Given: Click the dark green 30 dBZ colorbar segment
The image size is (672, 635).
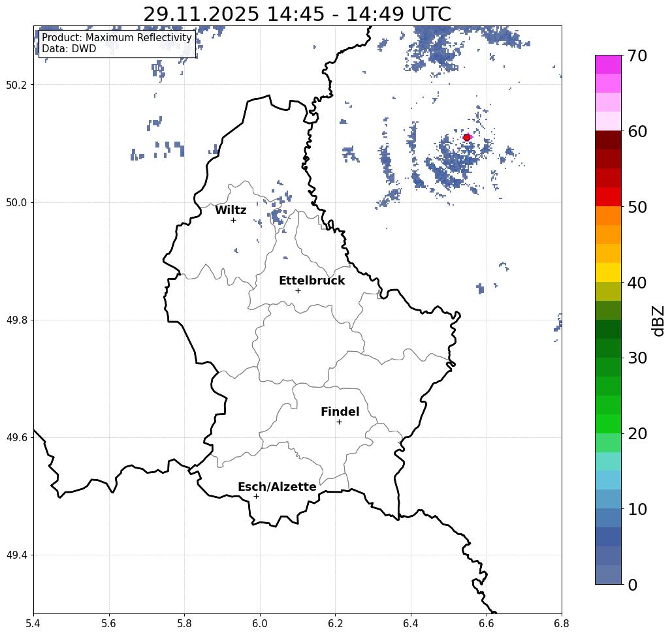Looking at the screenshot, I should tap(608, 348).
